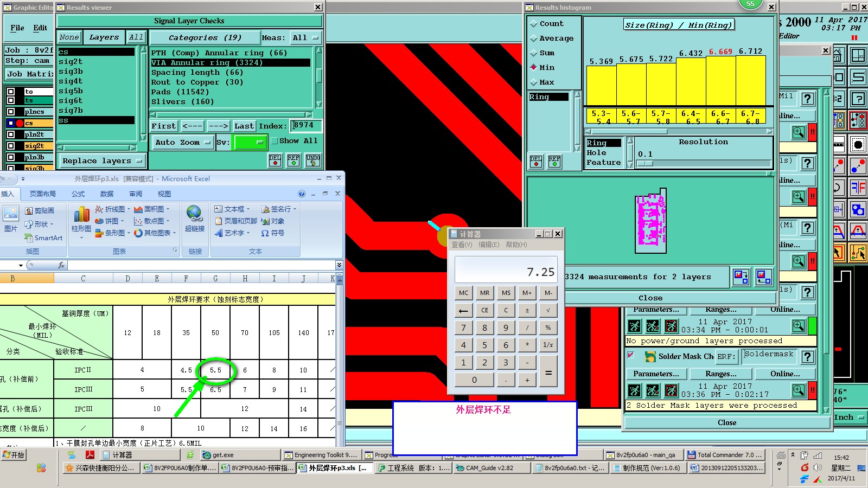Click the DEL icon in Results histogram
The width and height of the screenshot is (868, 488).
pyautogui.click(x=536, y=161)
